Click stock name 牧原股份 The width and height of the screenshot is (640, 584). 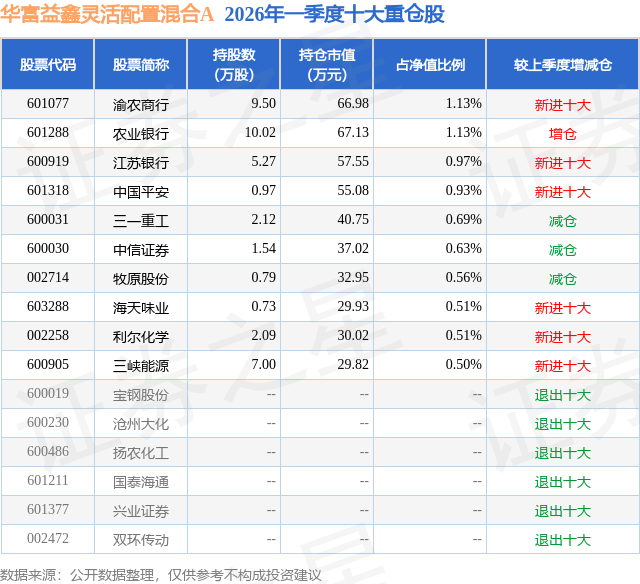141,279
